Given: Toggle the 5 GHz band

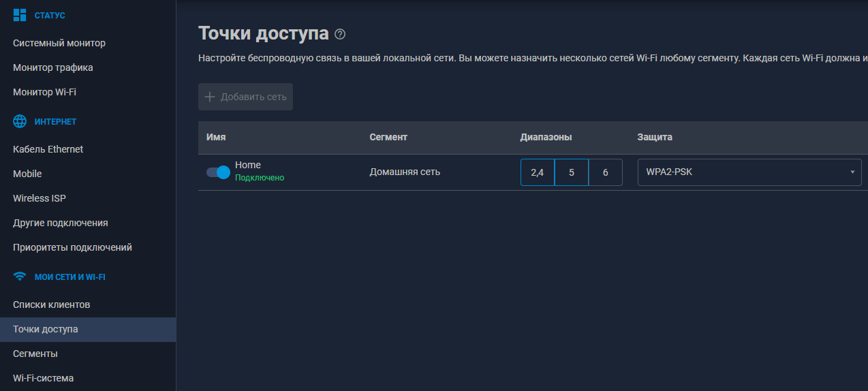Looking at the screenshot, I should pos(571,172).
